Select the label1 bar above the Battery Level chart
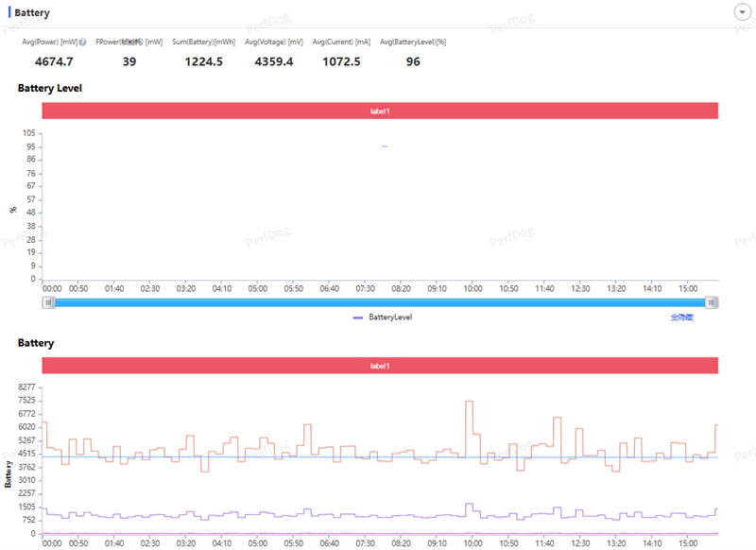 (x=380, y=111)
